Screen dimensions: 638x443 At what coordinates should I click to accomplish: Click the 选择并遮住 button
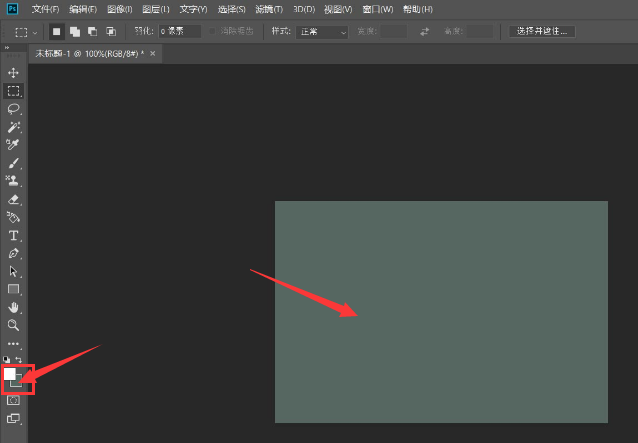542,32
